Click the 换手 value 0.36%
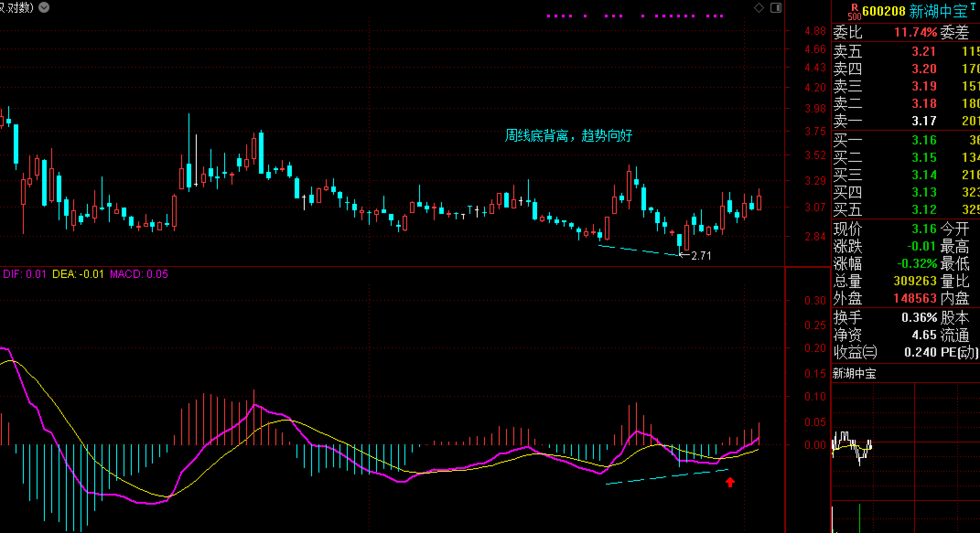 919,318
